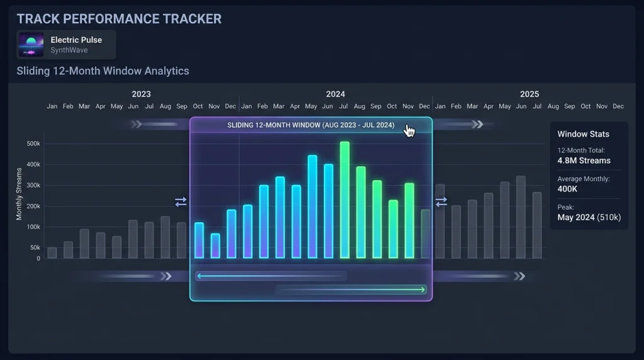Click the teal left-pointing range slider
Viewport: 644px width, 360px height.
(x=271, y=276)
